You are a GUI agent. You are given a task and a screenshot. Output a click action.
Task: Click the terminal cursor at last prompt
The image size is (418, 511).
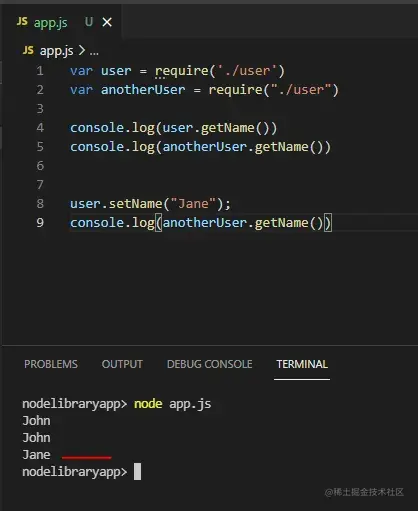(137, 472)
